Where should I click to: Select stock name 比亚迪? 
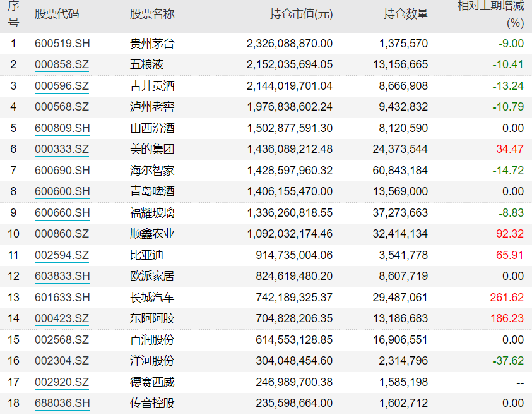point(146,255)
